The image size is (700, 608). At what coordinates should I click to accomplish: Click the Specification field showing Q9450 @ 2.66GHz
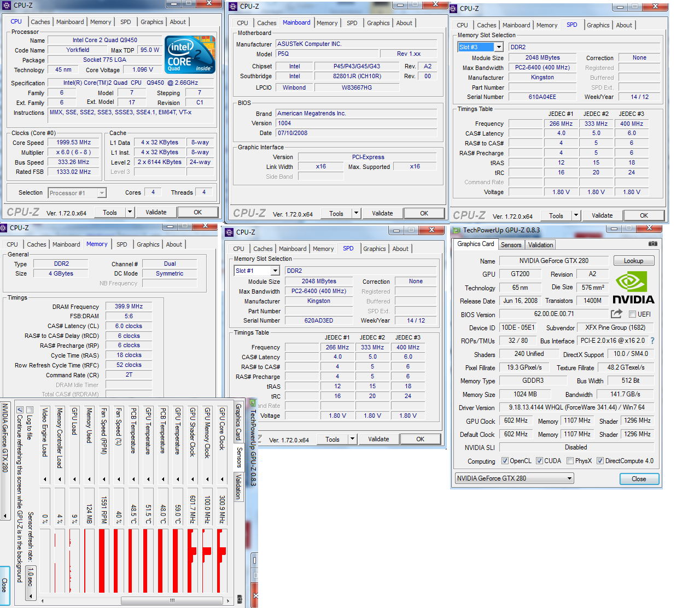[130, 83]
